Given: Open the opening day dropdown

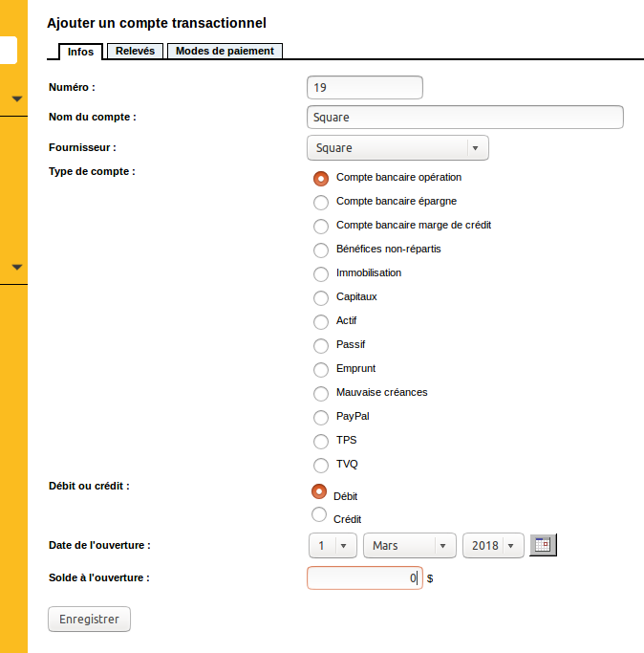Looking at the screenshot, I should point(332,546).
